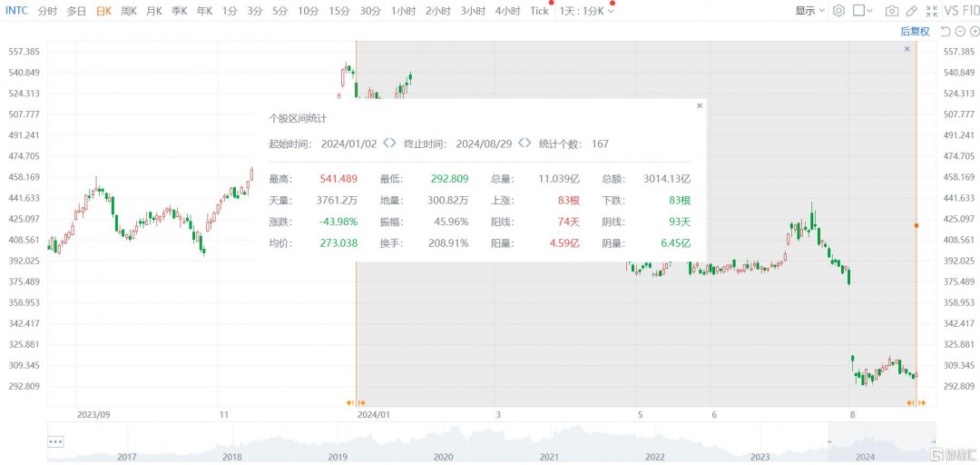
Task: Expand the 显示 dropdown
Action: (x=810, y=11)
